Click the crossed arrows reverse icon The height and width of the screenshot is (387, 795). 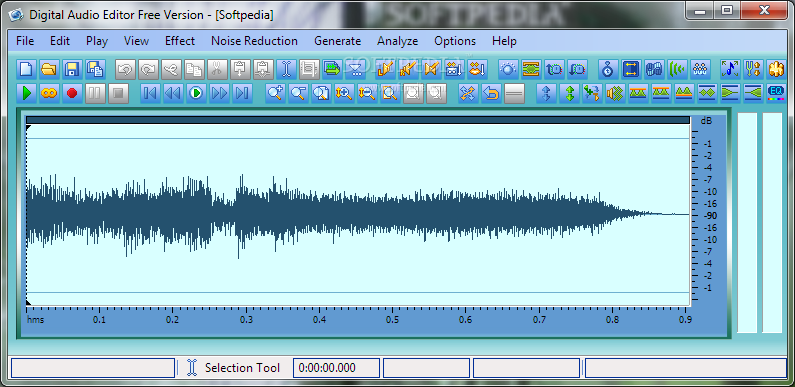point(468,93)
